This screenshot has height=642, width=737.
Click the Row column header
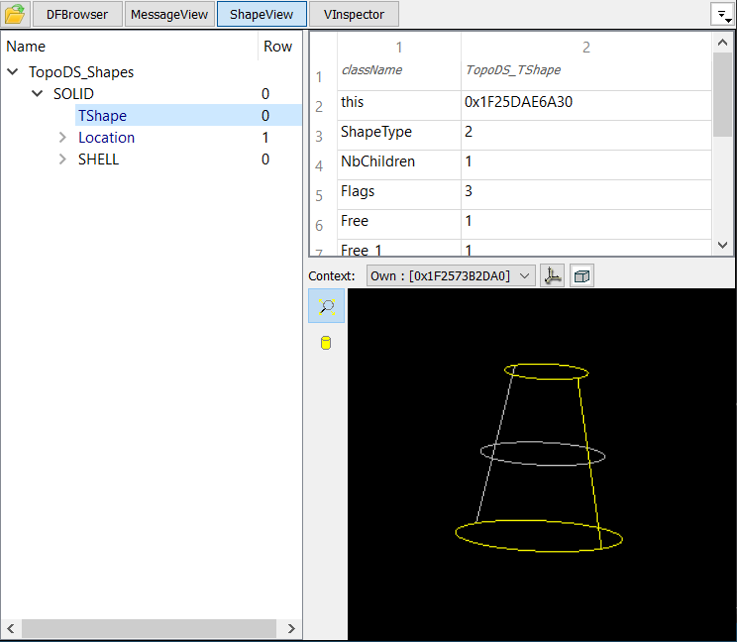pyautogui.click(x=278, y=47)
